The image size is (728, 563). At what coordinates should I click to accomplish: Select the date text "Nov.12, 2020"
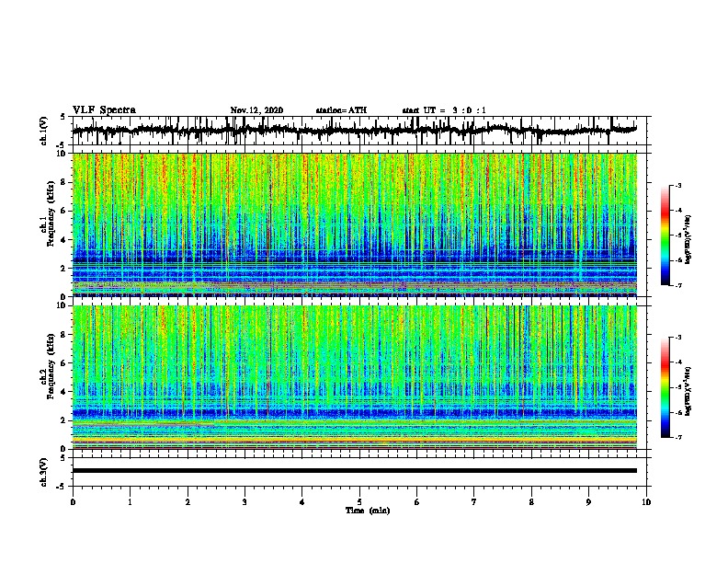point(256,110)
